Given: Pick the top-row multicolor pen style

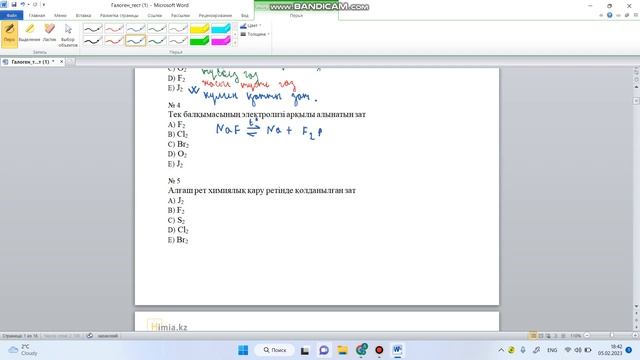Looking at the screenshot, I should (x=178, y=28).
